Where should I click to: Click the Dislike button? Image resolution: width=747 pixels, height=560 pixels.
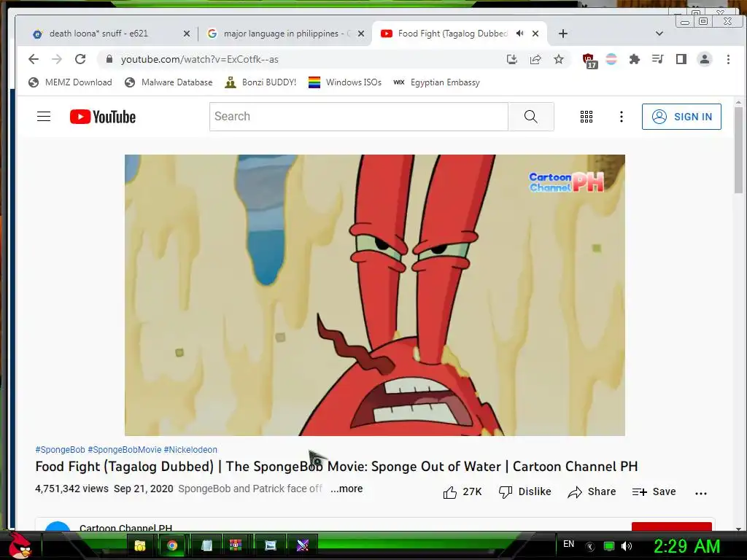525,492
